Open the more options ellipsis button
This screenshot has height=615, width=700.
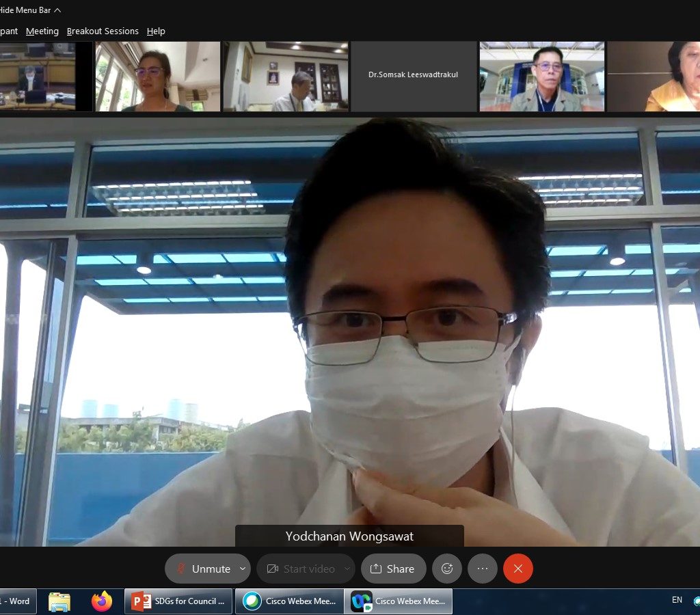point(483,569)
